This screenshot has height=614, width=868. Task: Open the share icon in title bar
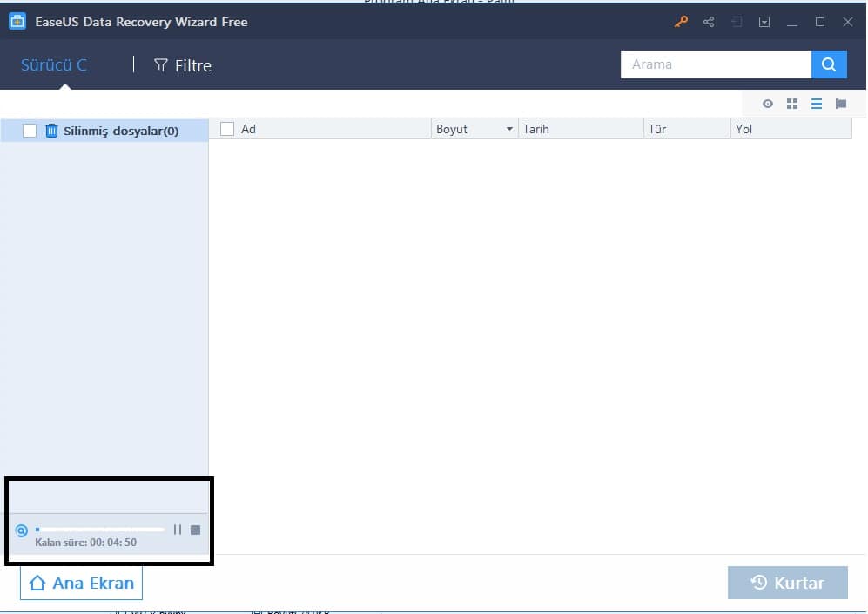click(709, 22)
